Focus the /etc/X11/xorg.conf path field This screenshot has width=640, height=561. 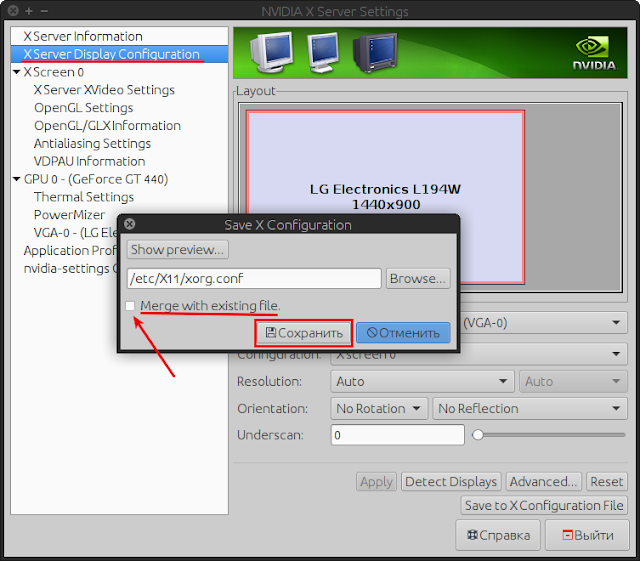pyautogui.click(x=254, y=278)
